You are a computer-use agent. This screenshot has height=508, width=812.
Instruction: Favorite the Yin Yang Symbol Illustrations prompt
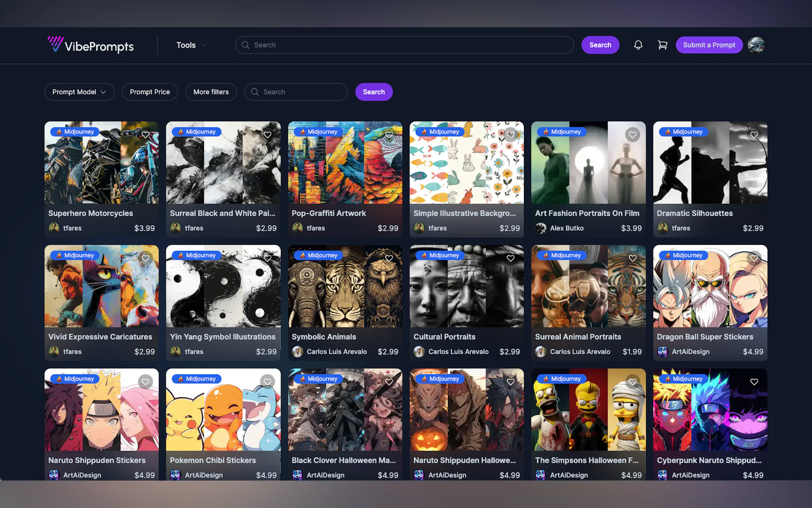pos(267,258)
